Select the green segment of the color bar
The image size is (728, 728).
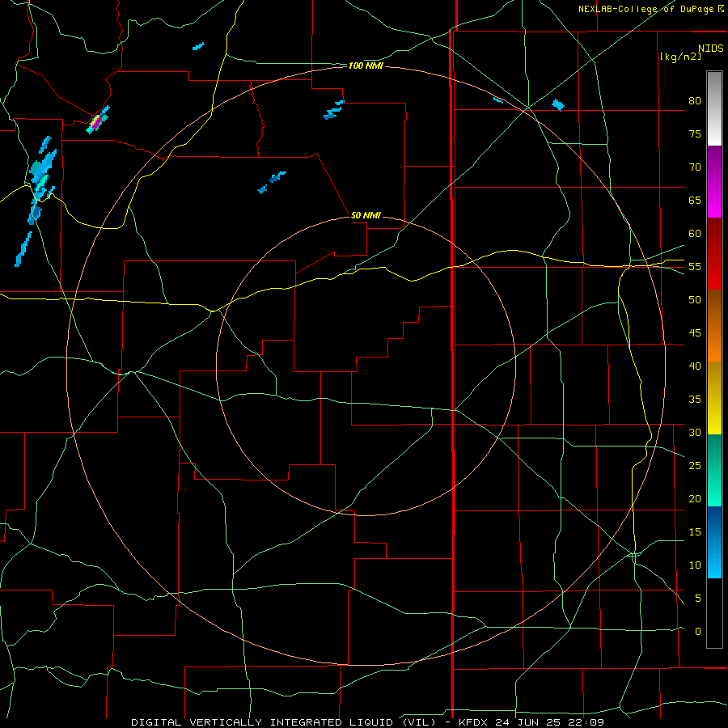714,470
